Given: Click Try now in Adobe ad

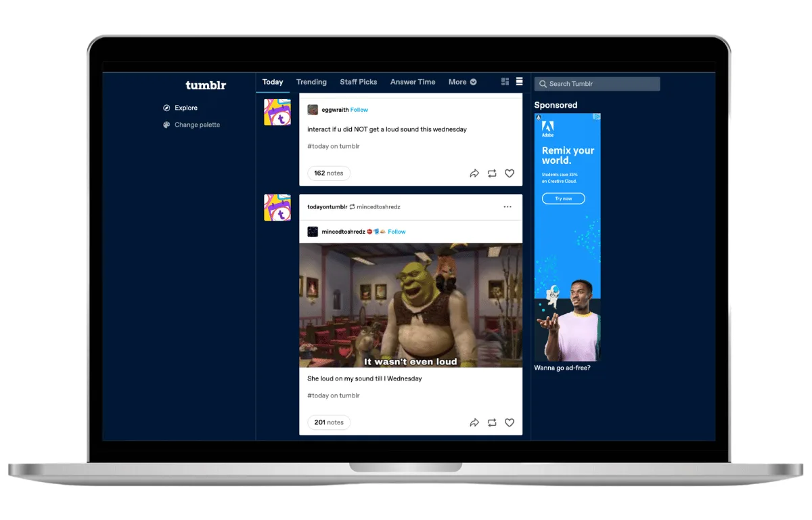Looking at the screenshot, I should [564, 198].
